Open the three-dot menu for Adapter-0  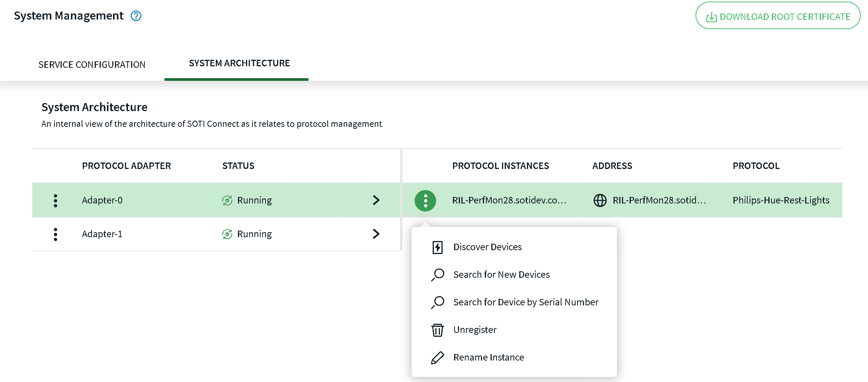[x=56, y=200]
